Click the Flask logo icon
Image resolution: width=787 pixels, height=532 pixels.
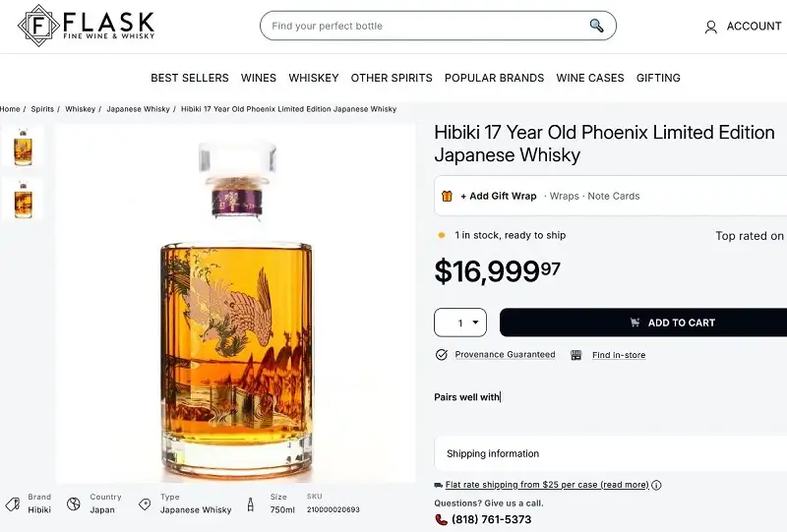(x=37, y=26)
